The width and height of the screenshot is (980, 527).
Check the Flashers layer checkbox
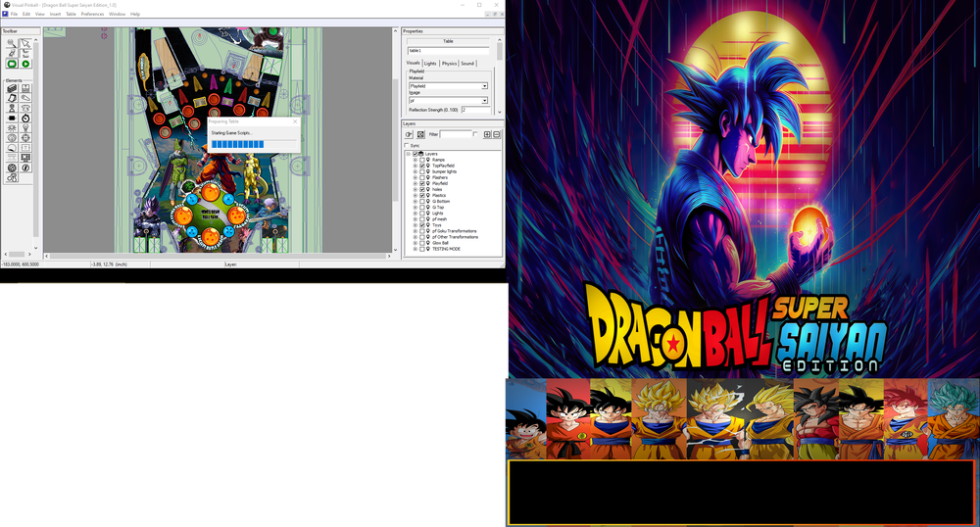pos(421,177)
